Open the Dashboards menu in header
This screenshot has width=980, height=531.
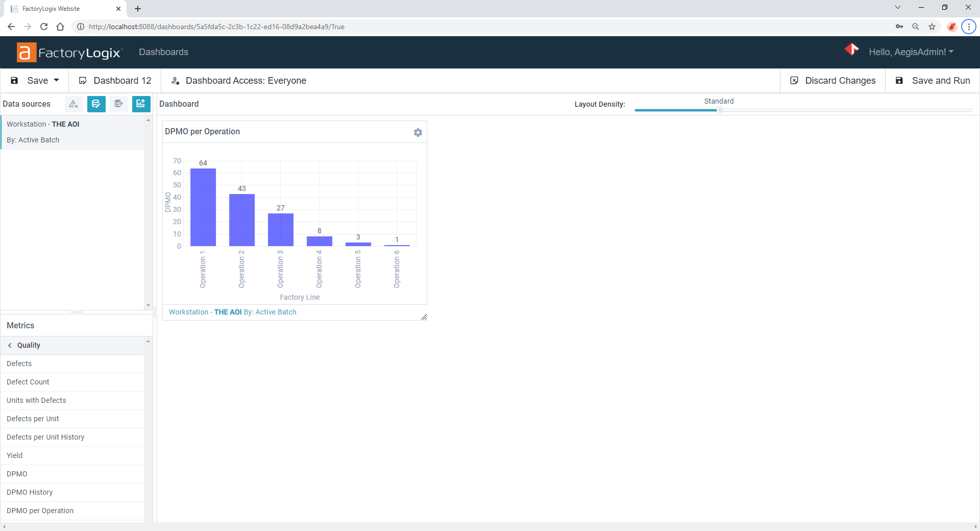point(163,52)
